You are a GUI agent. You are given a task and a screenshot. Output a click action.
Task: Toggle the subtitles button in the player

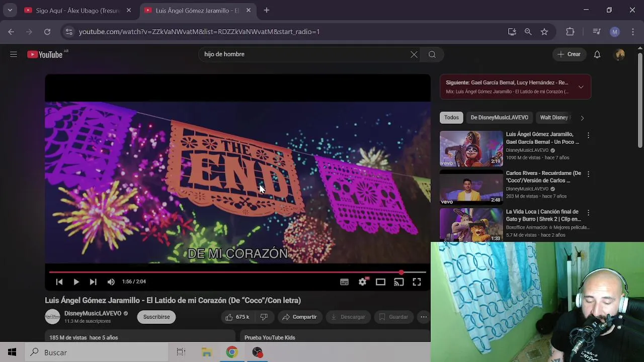coord(344,282)
